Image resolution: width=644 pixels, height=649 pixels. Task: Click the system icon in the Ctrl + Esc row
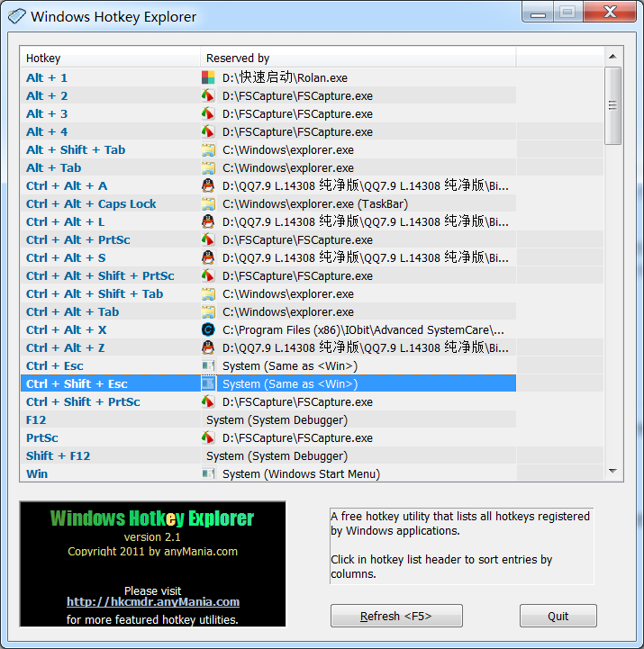pyautogui.click(x=208, y=365)
